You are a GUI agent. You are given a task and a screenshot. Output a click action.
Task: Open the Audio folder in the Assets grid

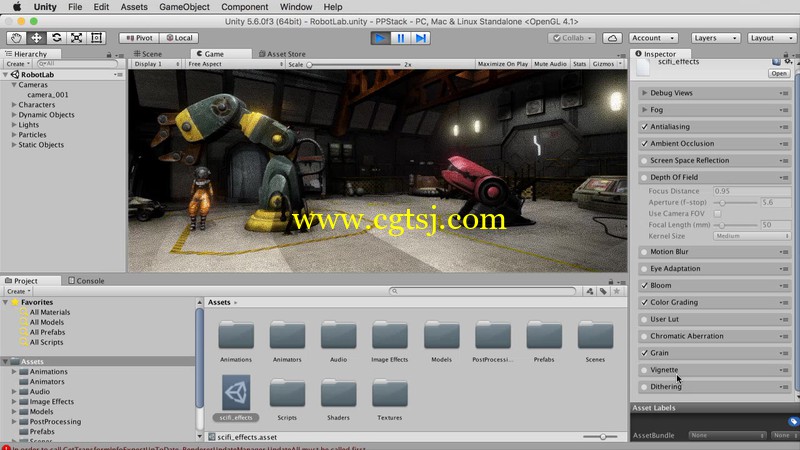coord(338,336)
